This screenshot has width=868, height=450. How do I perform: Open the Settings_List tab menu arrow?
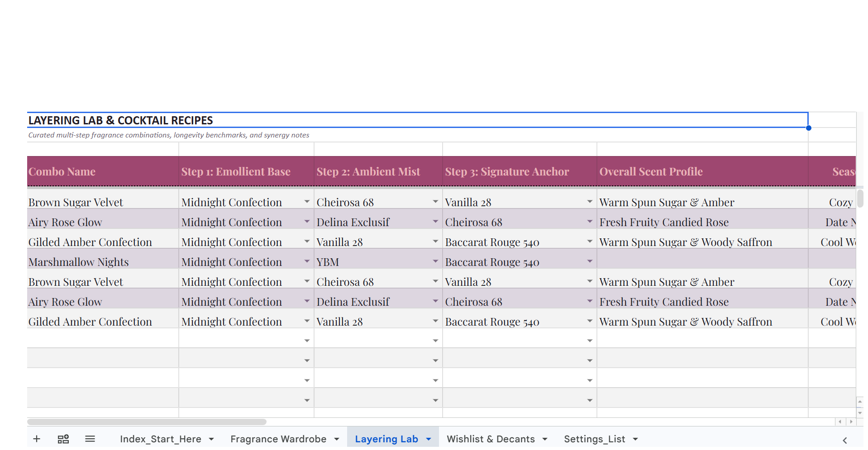(635, 439)
